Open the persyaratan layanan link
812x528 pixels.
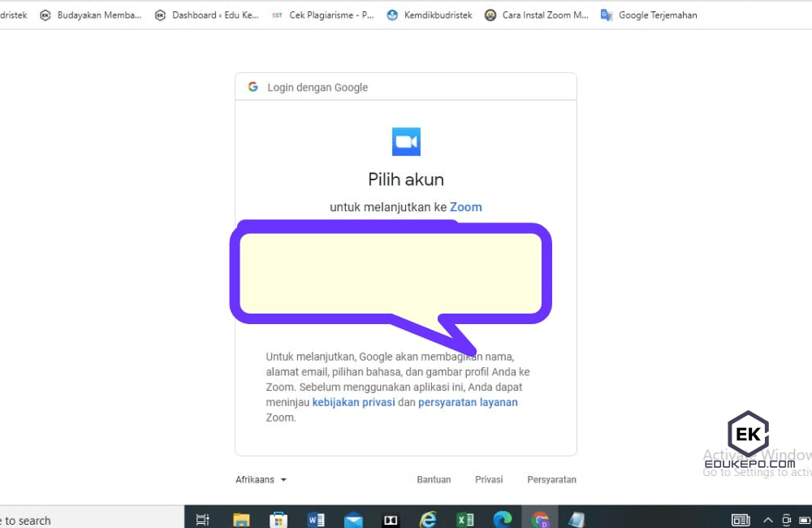pos(468,402)
